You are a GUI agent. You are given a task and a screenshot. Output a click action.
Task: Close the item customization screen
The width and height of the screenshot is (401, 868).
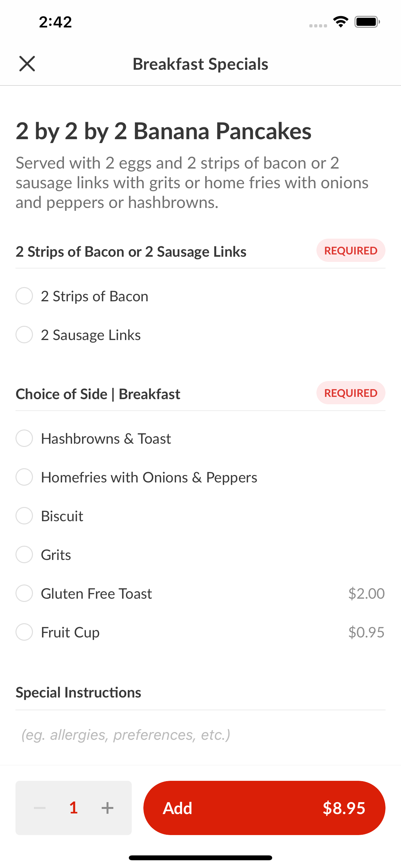pyautogui.click(x=27, y=64)
